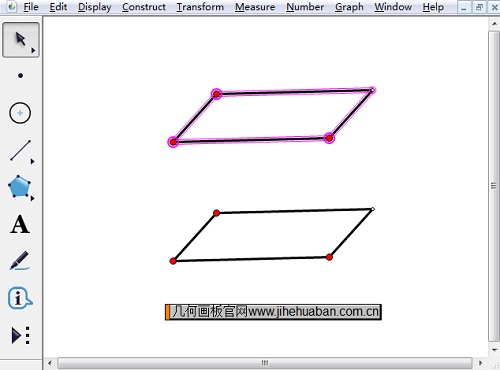Image resolution: width=500 pixels, height=370 pixels.
Task: Select top-left red vertex of highlighted parallelogram
Action: click(216, 94)
